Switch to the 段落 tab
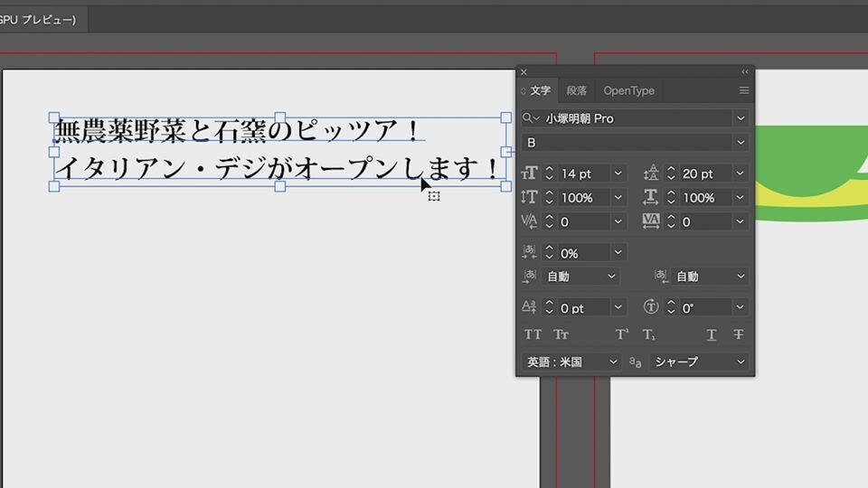 pyautogui.click(x=577, y=90)
